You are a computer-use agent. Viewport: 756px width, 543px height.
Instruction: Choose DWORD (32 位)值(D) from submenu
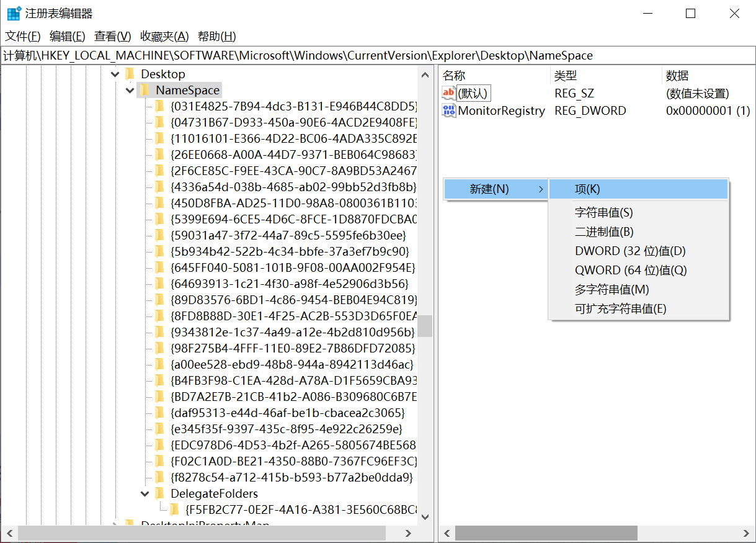click(x=630, y=251)
